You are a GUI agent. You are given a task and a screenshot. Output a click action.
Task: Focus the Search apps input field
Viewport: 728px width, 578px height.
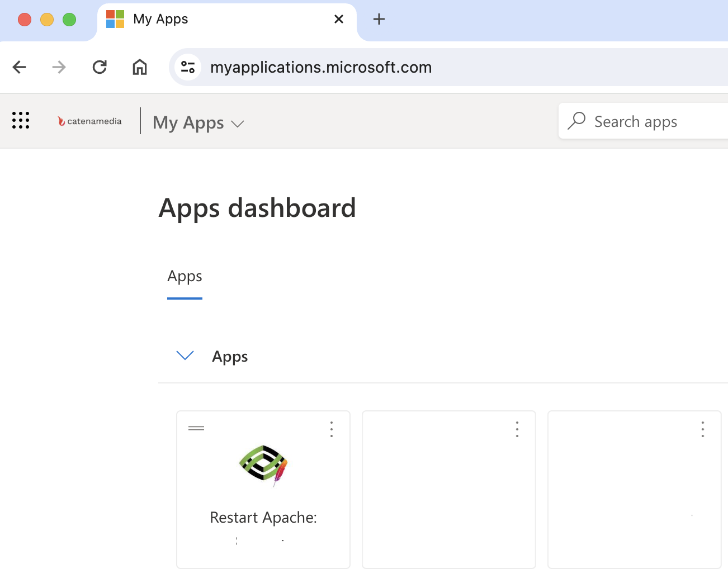point(654,121)
